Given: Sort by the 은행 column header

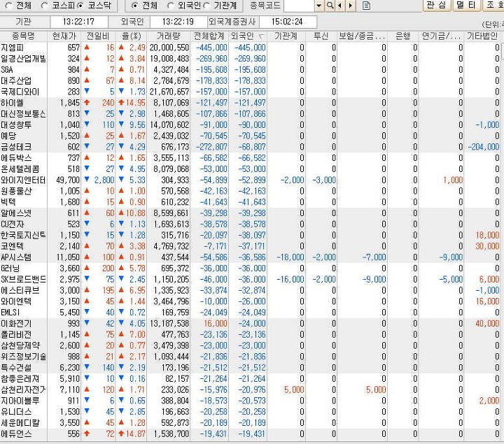Looking at the screenshot, I should (x=402, y=36).
